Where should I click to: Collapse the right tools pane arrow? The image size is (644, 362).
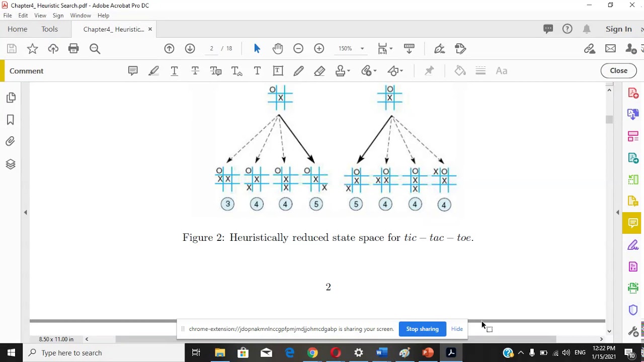coord(618,213)
